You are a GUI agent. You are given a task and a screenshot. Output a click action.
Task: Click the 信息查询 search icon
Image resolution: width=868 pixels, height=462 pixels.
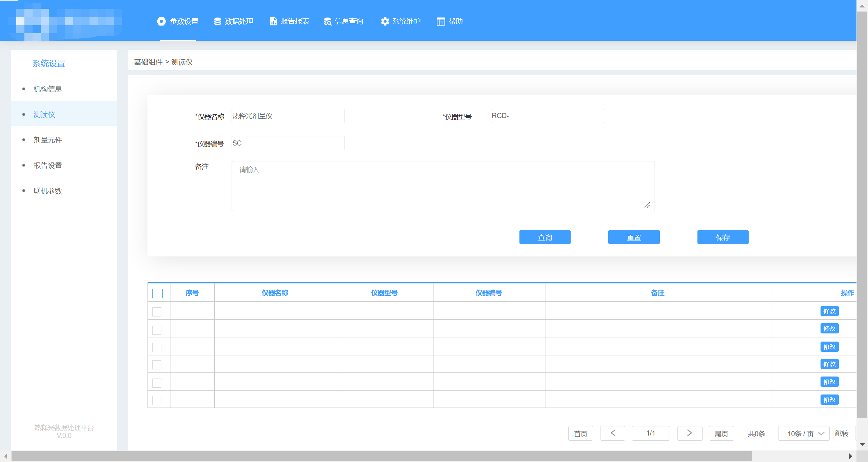[x=328, y=21]
